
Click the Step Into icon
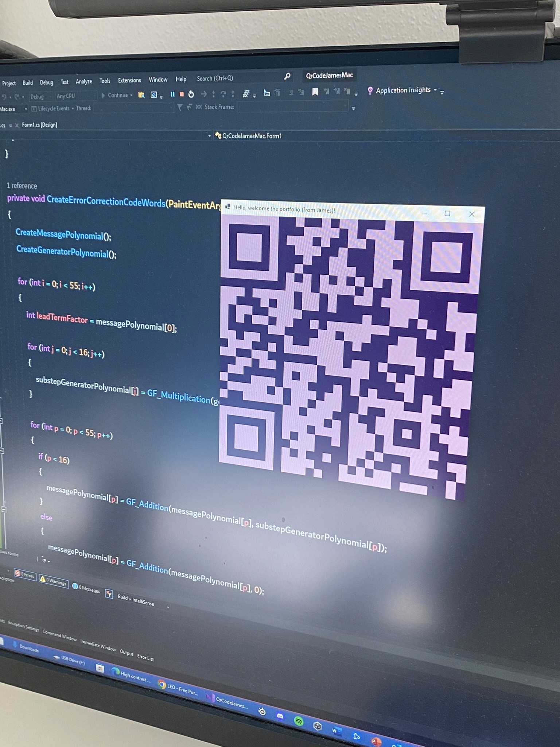[214, 94]
